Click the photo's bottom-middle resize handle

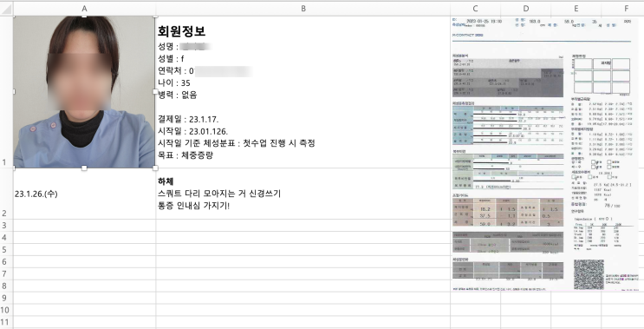click(84, 168)
